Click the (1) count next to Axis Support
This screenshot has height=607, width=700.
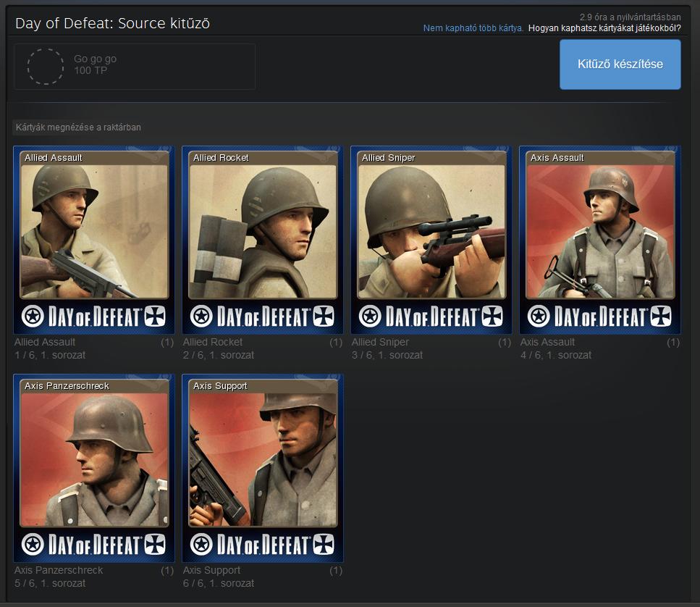click(x=336, y=571)
